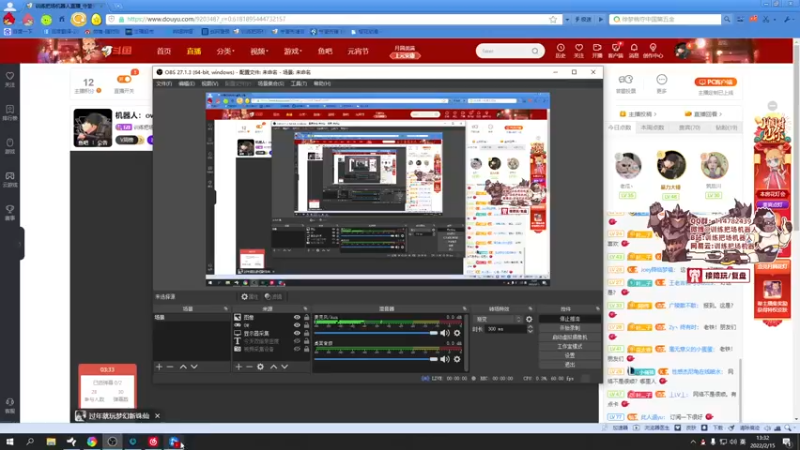
Task: Hide the 图像 source eye icon
Action: coord(296,317)
